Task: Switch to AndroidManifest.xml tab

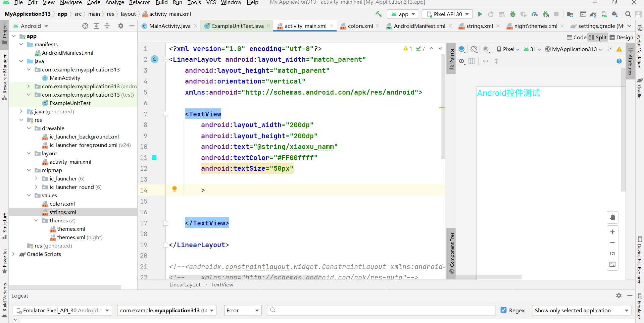Action: (419, 26)
